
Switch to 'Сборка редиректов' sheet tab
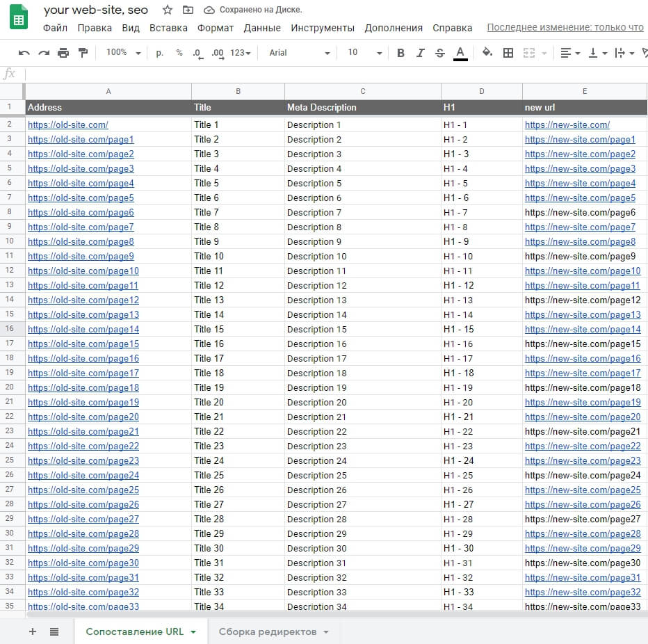(x=268, y=631)
